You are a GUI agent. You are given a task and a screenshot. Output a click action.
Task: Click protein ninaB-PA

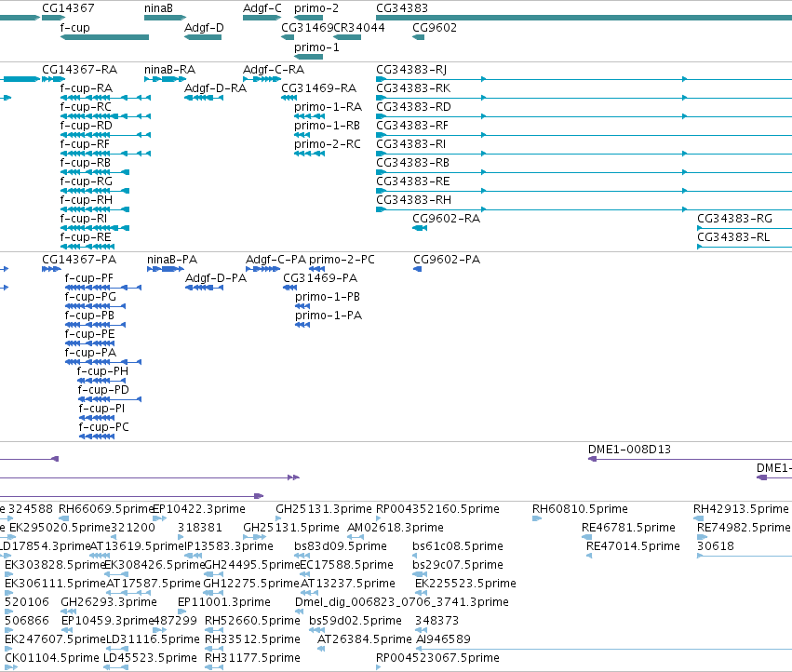click(x=172, y=259)
